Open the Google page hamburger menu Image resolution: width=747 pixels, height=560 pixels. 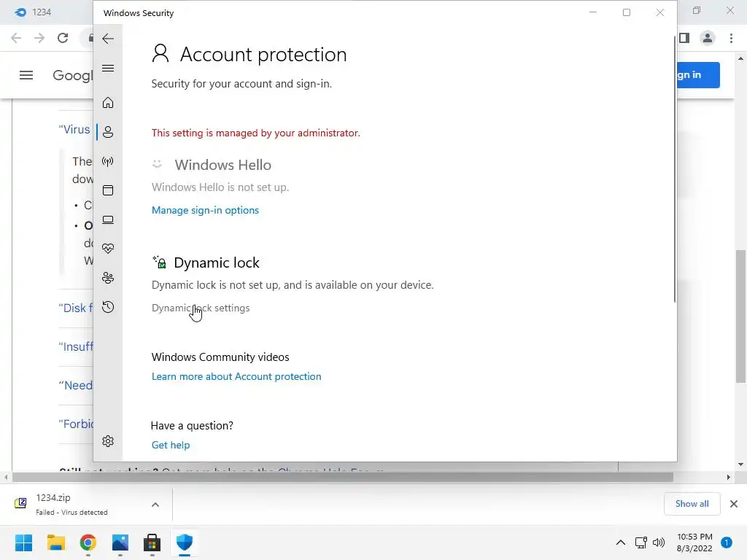click(26, 75)
